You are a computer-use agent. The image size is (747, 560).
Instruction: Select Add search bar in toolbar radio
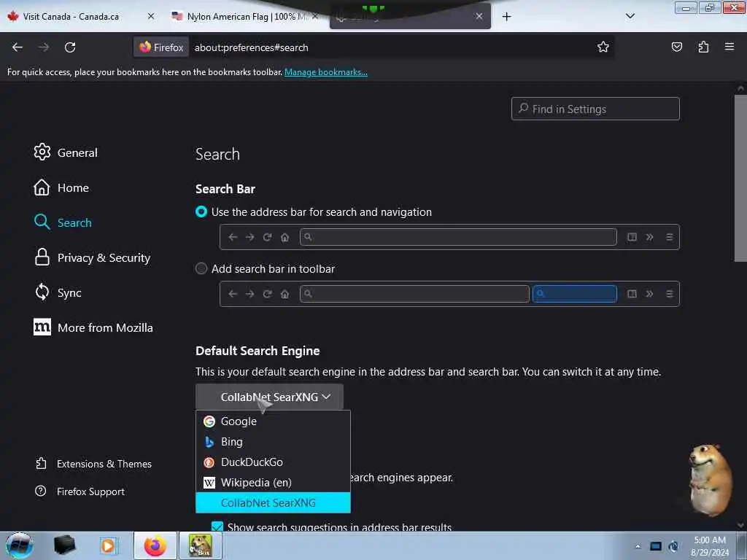(201, 268)
